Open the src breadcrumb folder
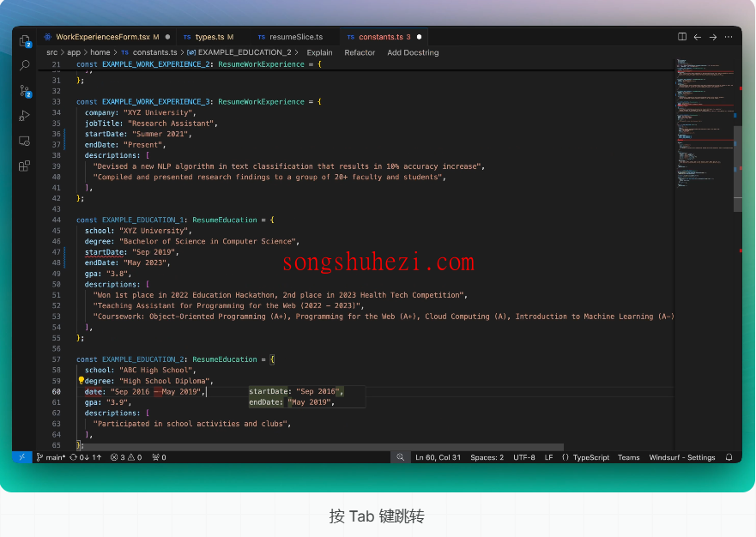The height and width of the screenshot is (537, 756). tap(51, 52)
